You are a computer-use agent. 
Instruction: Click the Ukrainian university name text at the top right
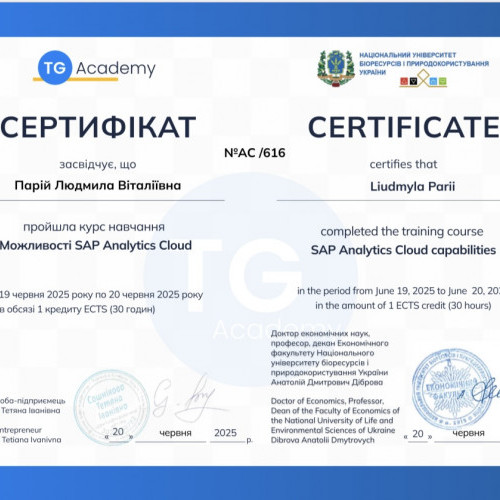424,63
